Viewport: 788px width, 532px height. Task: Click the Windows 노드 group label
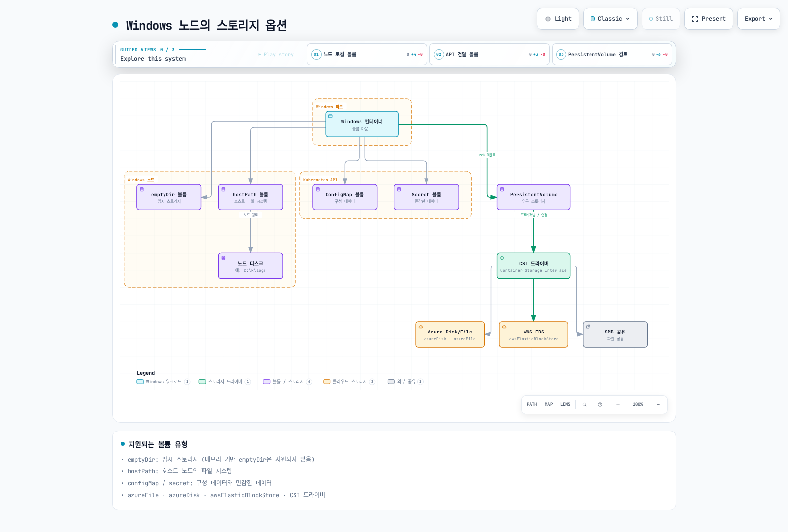[141, 180]
